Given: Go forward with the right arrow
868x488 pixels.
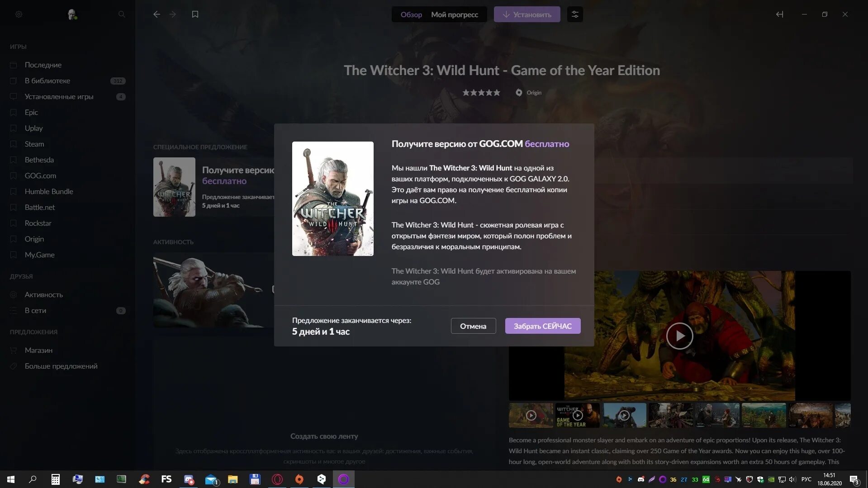Looking at the screenshot, I should pos(173,14).
